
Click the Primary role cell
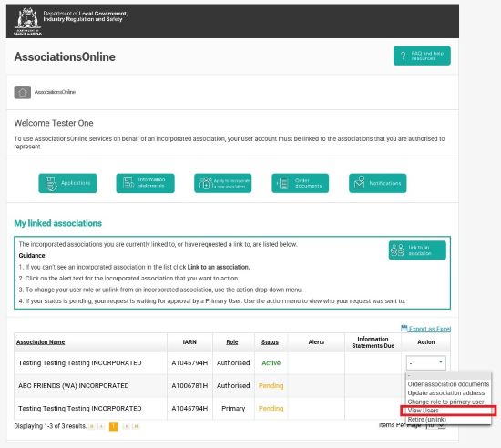(x=233, y=409)
